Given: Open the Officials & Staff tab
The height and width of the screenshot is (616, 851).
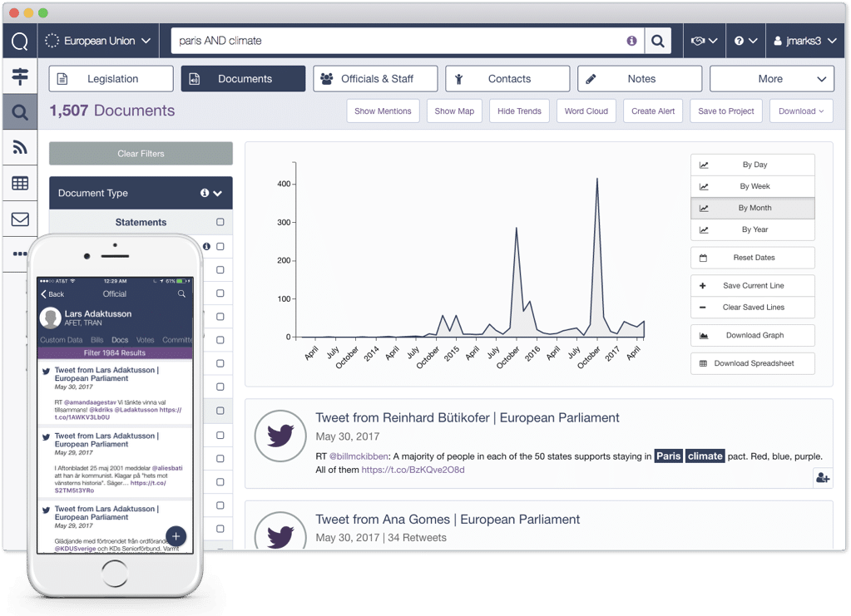Looking at the screenshot, I should click(x=375, y=79).
